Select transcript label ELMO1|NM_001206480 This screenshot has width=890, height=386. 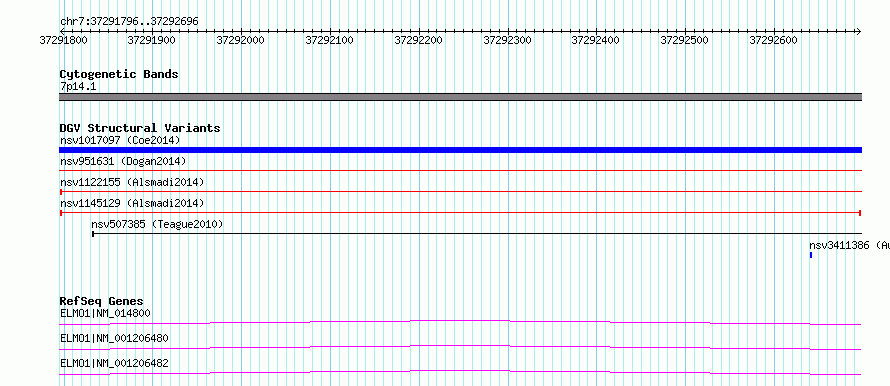click(114, 338)
